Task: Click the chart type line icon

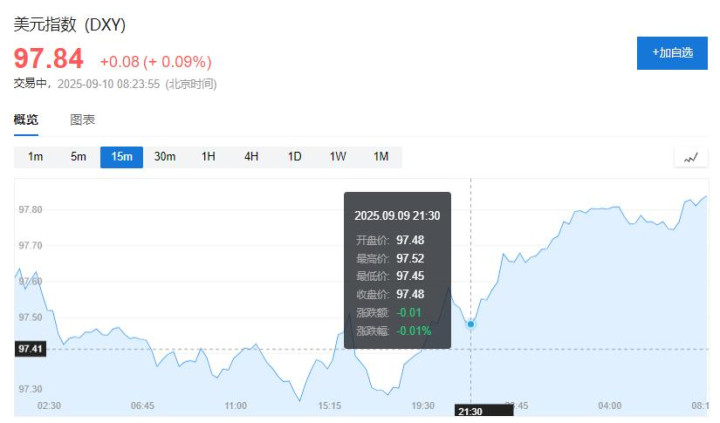Action: tap(691, 157)
